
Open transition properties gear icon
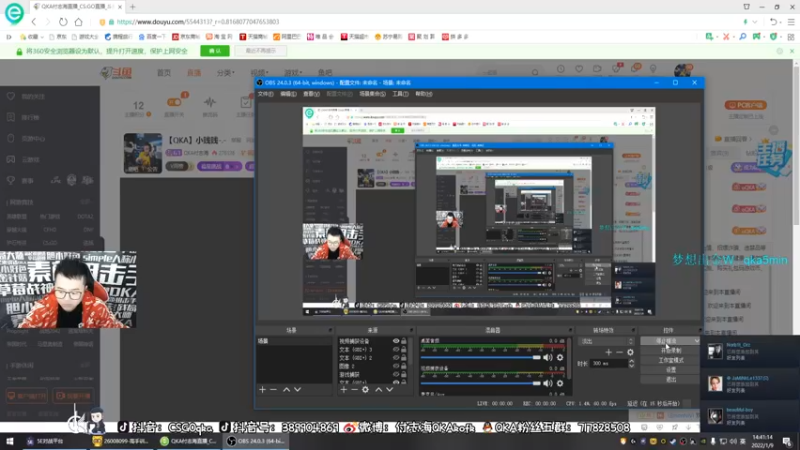click(x=631, y=352)
